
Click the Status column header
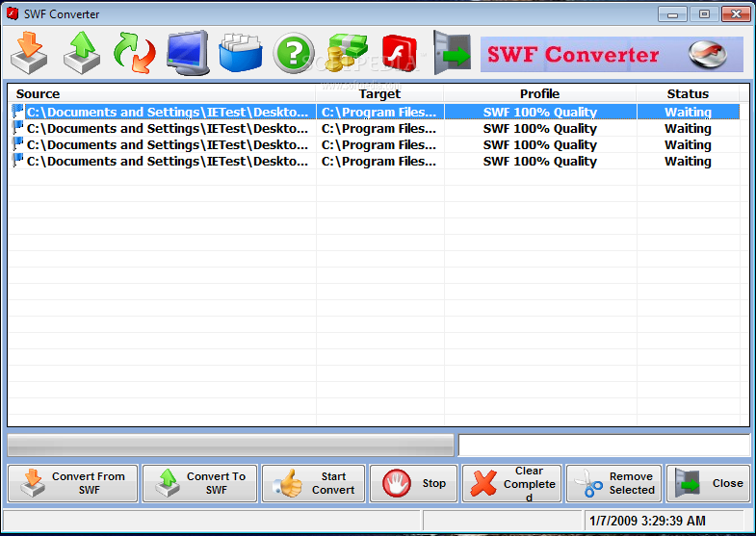coord(688,94)
